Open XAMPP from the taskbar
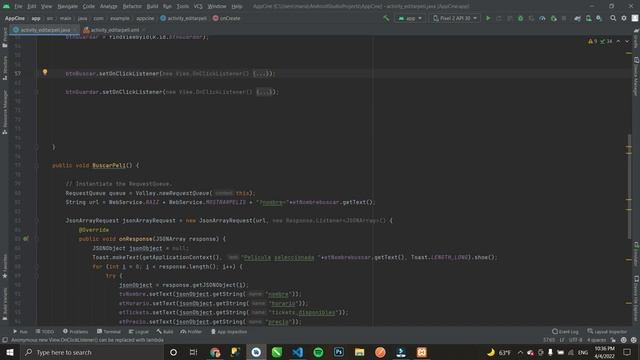Viewport: 640px width, 360px height. tap(422, 352)
